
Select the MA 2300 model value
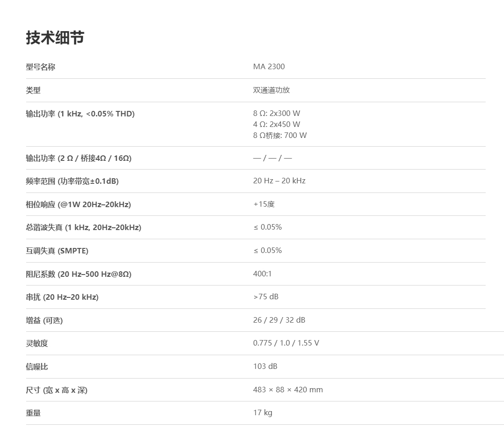point(268,66)
